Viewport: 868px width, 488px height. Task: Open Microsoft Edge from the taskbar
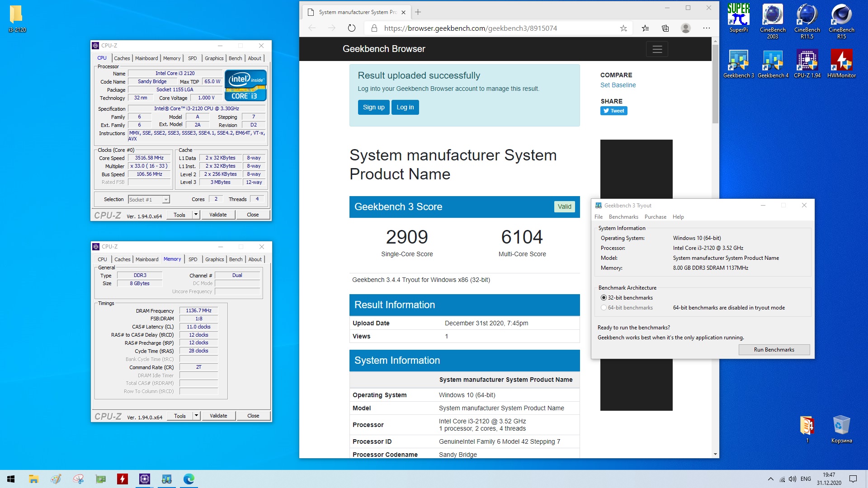pos(189,479)
